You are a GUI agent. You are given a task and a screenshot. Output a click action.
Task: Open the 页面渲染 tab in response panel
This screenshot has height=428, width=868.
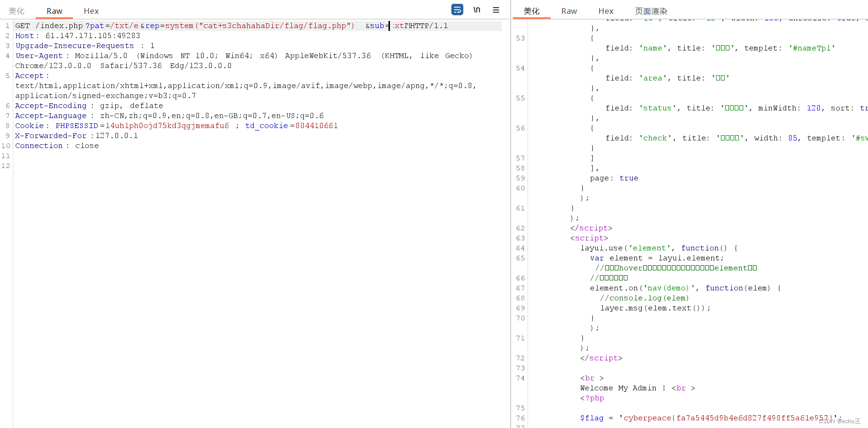pos(651,11)
